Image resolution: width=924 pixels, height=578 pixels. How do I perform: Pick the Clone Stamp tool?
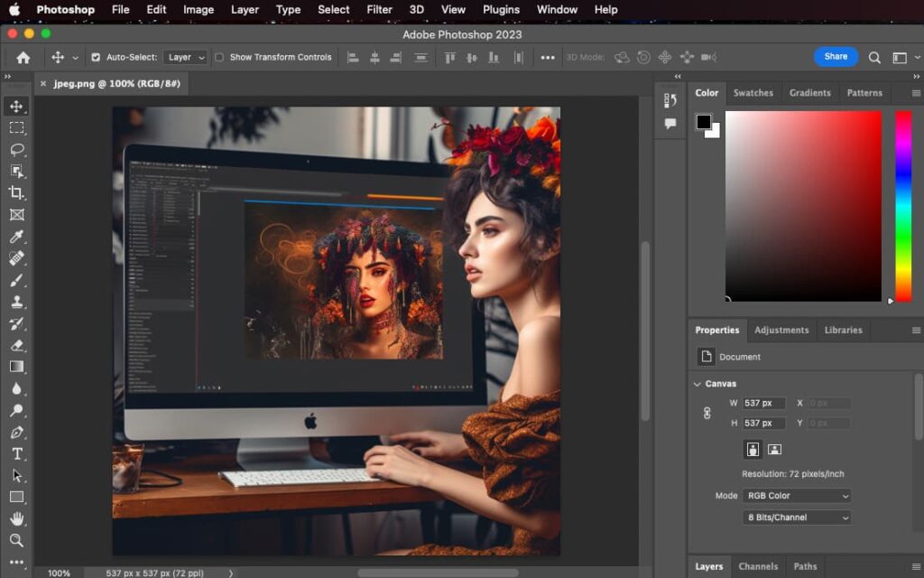pos(17,303)
